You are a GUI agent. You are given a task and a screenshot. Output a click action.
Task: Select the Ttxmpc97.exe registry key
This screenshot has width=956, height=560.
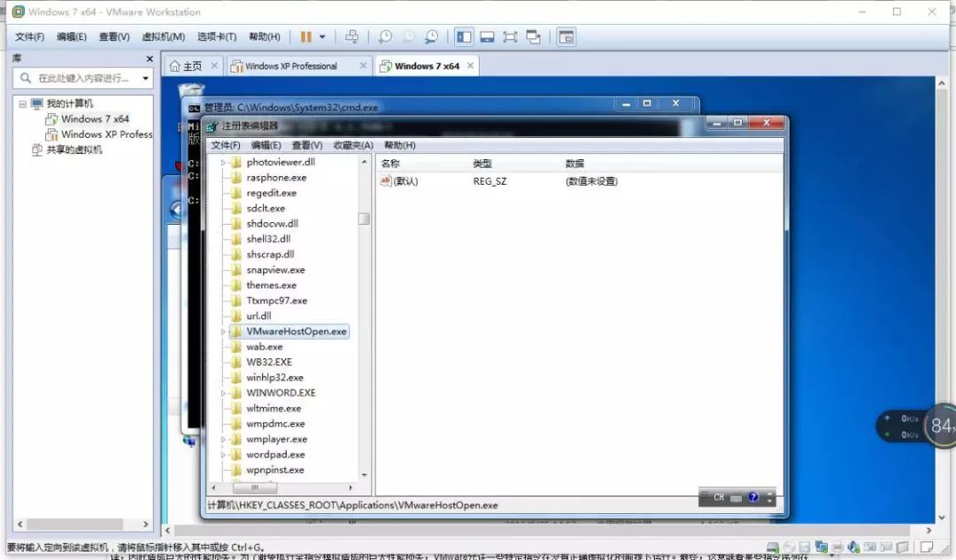276,301
